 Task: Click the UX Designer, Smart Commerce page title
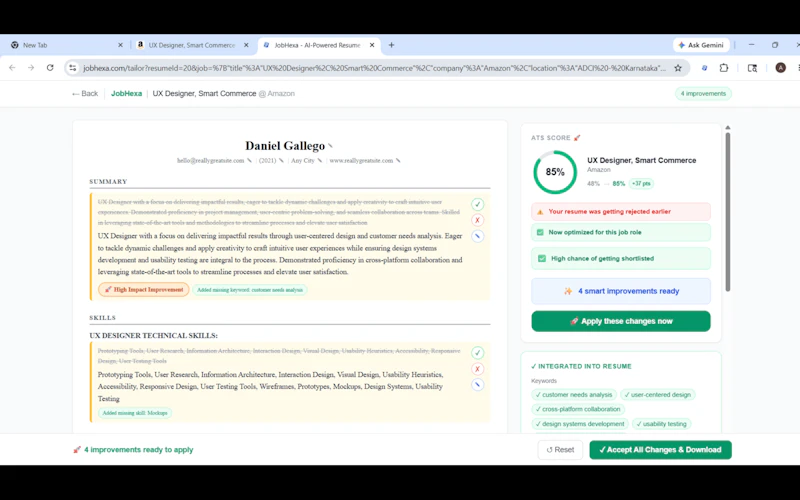(204, 93)
